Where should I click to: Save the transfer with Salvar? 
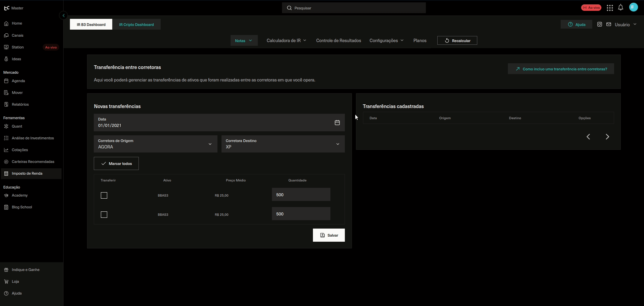(329, 235)
